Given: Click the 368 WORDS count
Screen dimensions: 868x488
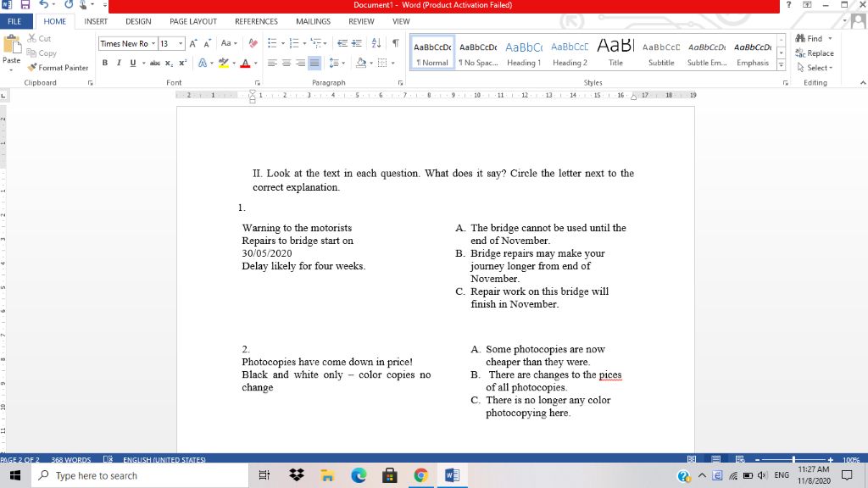Looking at the screenshot, I should coord(71,459).
